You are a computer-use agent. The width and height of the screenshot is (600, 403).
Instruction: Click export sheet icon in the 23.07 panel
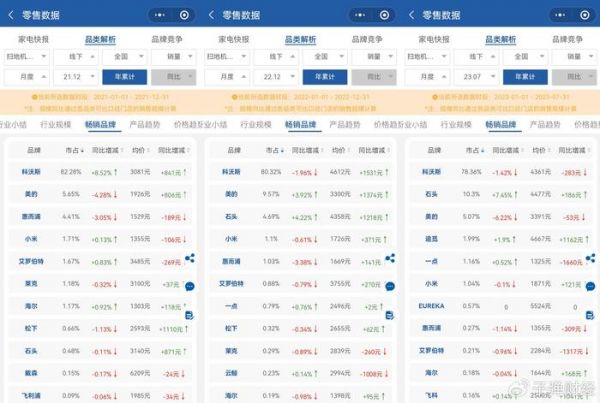point(589,315)
